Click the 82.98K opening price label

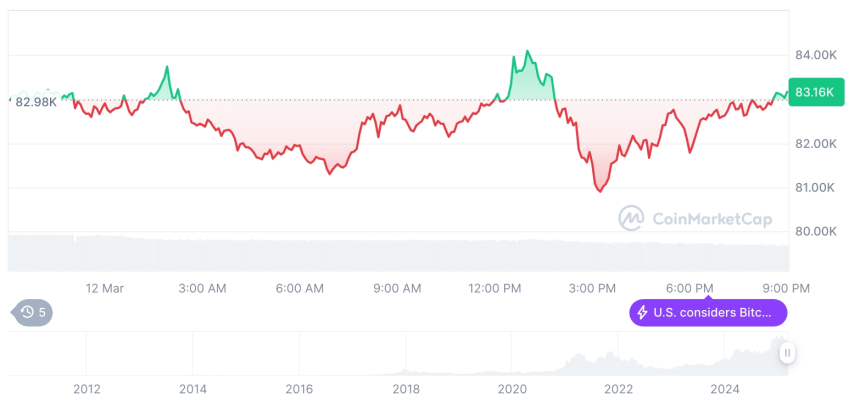coord(36,102)
